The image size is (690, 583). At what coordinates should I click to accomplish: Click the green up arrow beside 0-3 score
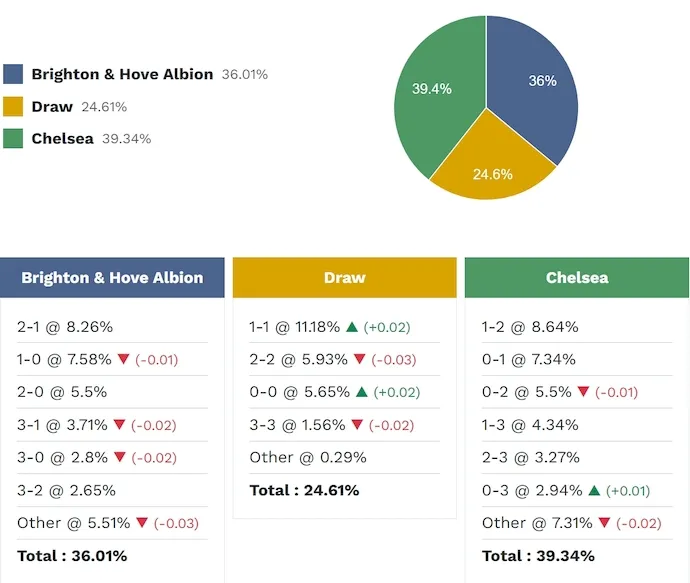pos(594,490)
